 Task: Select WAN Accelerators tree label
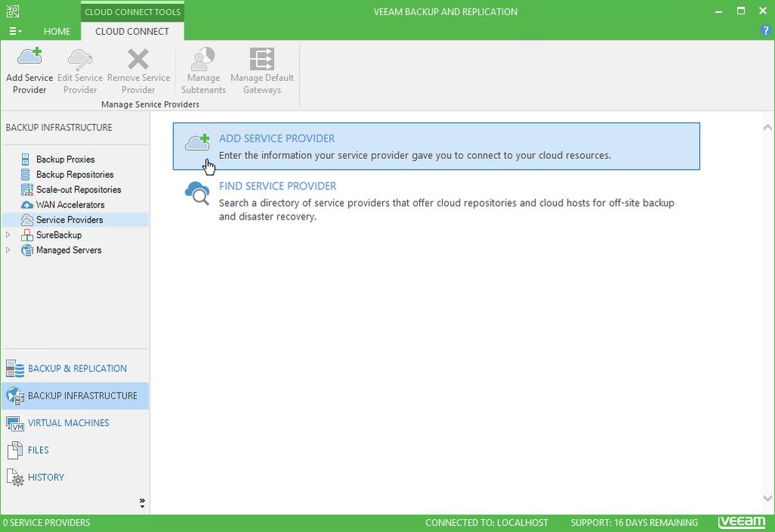[x=70, y=204]
